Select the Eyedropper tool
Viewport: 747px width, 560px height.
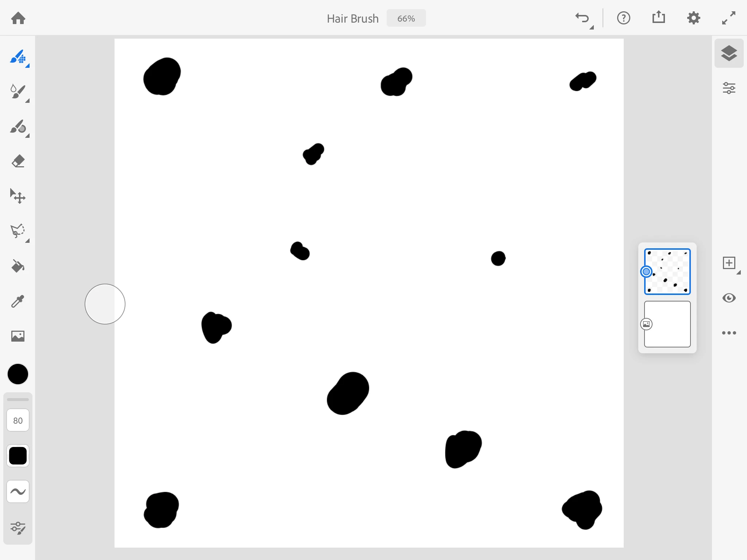coord(18,301)
